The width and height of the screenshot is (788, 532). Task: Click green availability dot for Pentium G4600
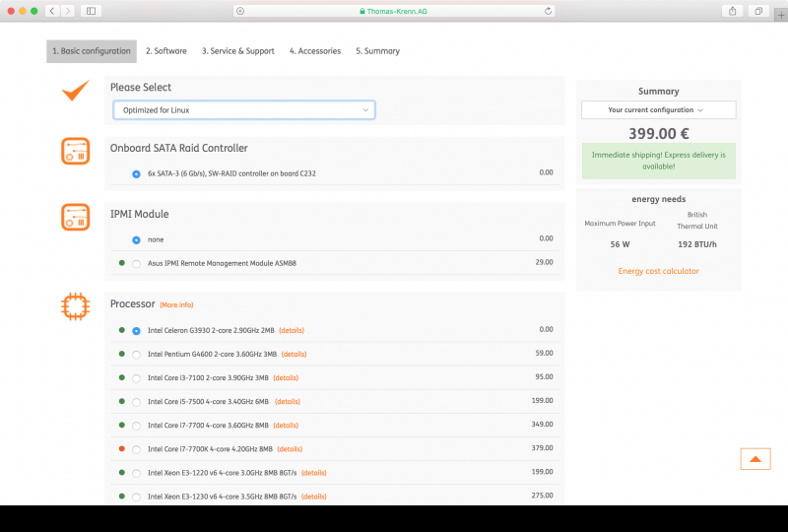(121, 354)
